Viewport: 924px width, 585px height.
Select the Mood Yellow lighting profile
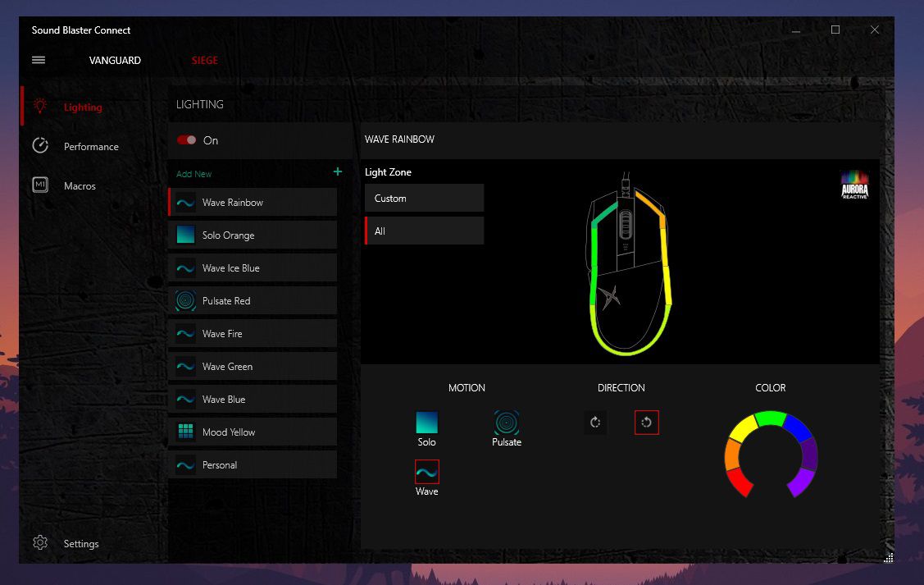pos(253,432)
